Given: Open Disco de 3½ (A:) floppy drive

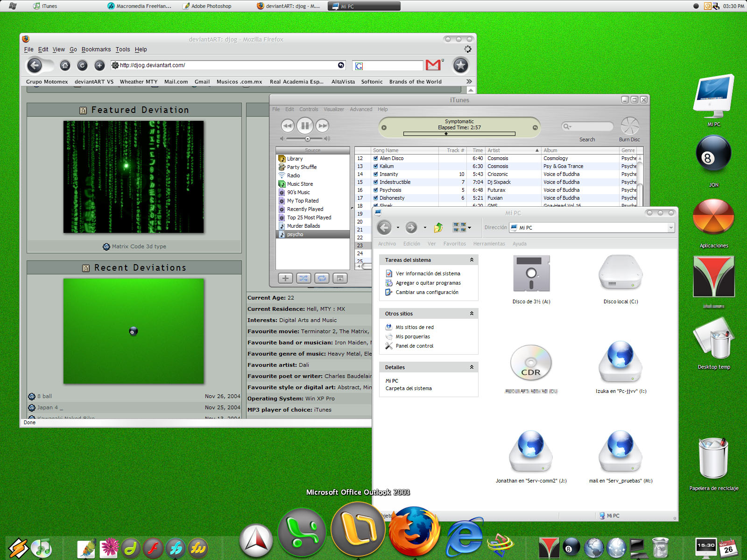Looking at the screenshot, I should click(531, 273).
